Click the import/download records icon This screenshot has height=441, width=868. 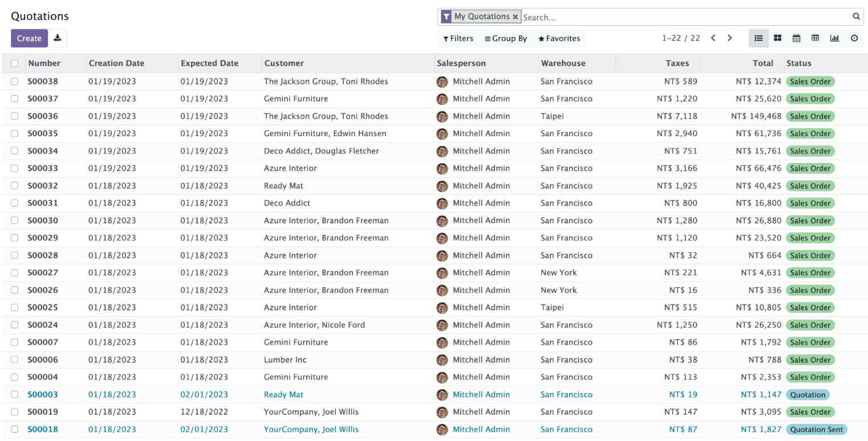click(x=58, y=38)
